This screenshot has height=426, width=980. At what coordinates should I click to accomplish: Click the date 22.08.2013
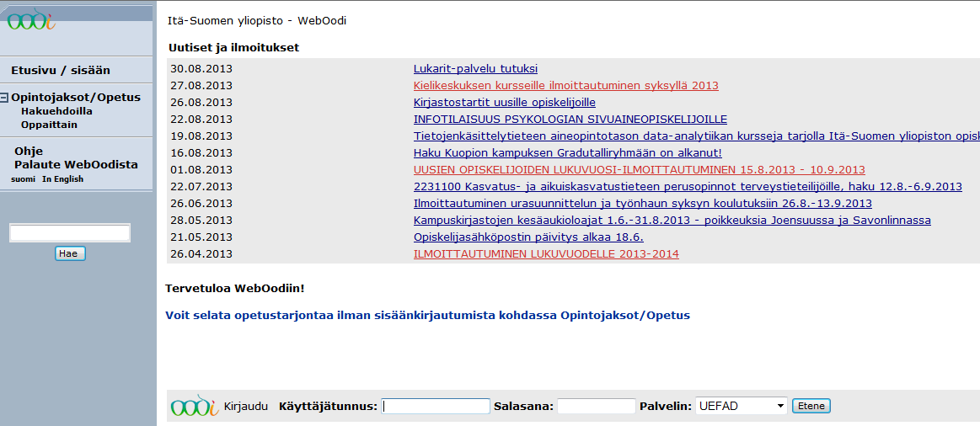[201, 120]
